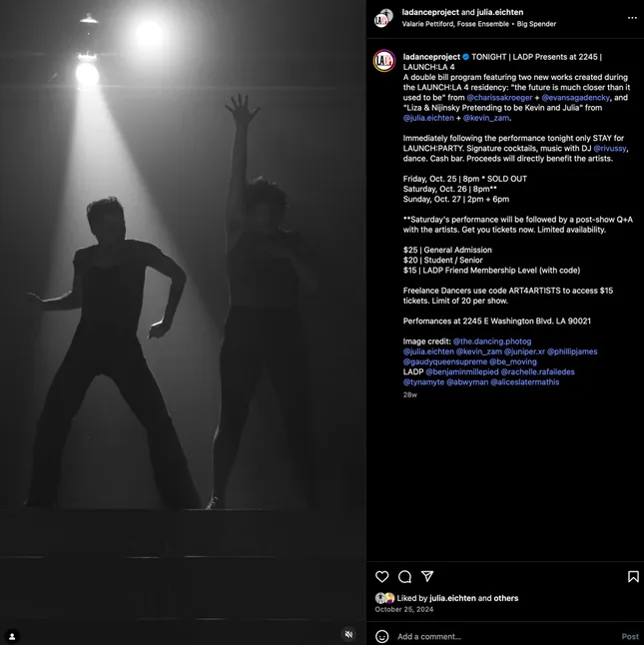Click the 28w timestamp under caption
The height and width of the screenshot is (645, 644).
(410, 395)
